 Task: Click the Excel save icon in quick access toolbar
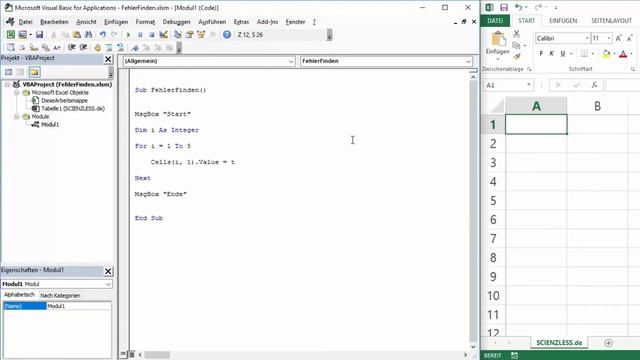[504, 7]
